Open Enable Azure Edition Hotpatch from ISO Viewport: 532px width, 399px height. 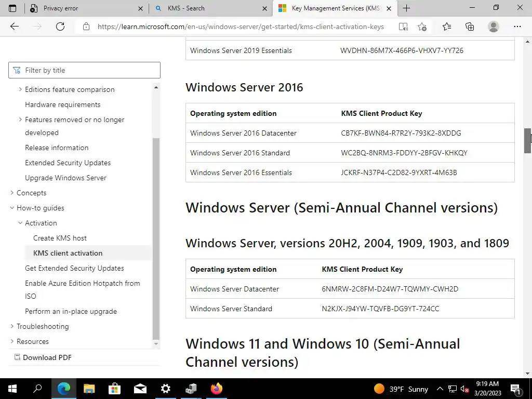pos(83,289)
